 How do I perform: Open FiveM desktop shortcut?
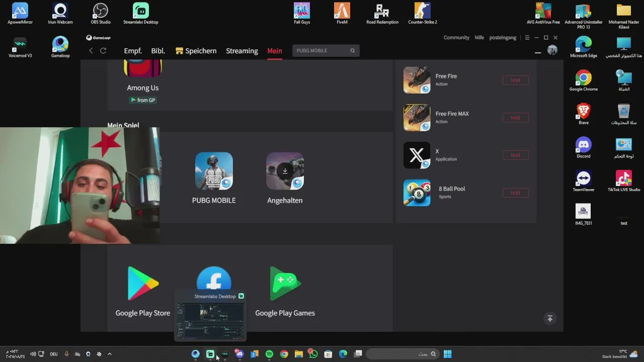point(342,14)
